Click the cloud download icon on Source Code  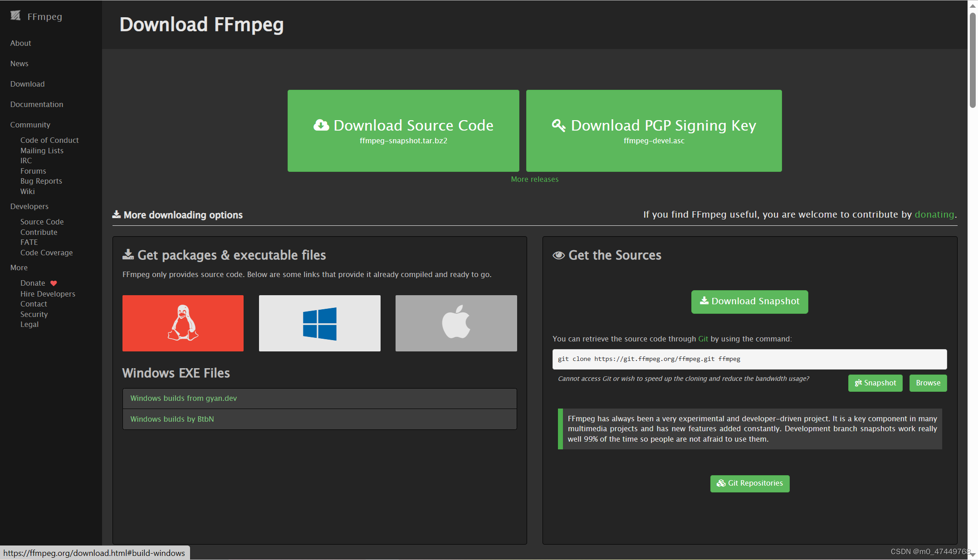click(321, 125)
